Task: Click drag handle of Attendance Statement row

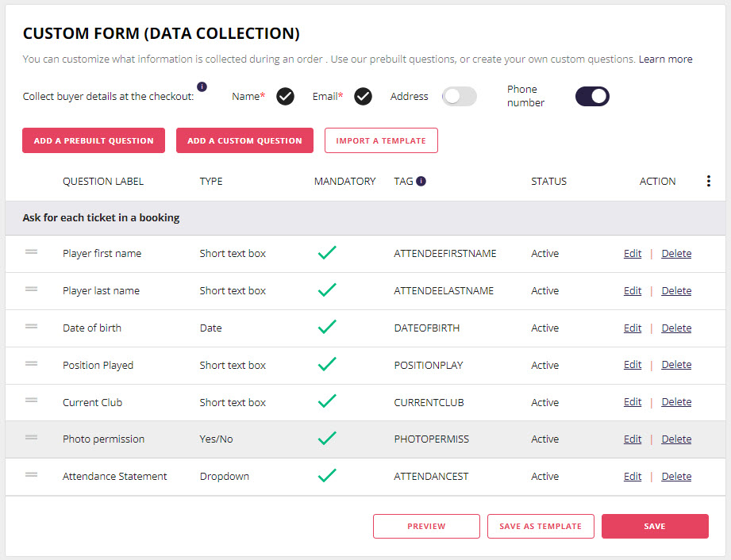Action: (31, 475)
